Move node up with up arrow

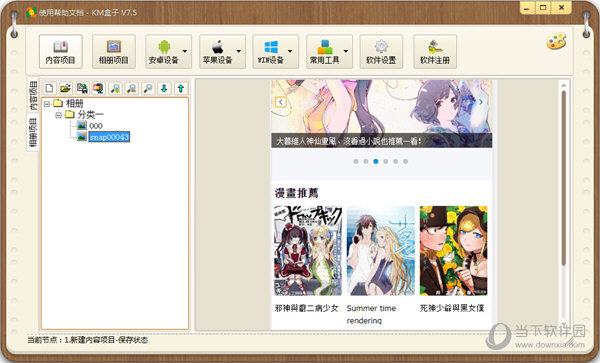181,89
